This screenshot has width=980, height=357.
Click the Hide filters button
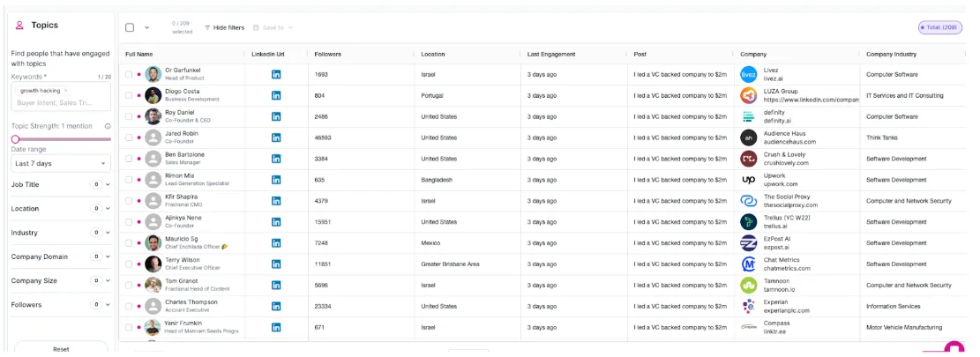pyautogui.click(x=224, y=27)
